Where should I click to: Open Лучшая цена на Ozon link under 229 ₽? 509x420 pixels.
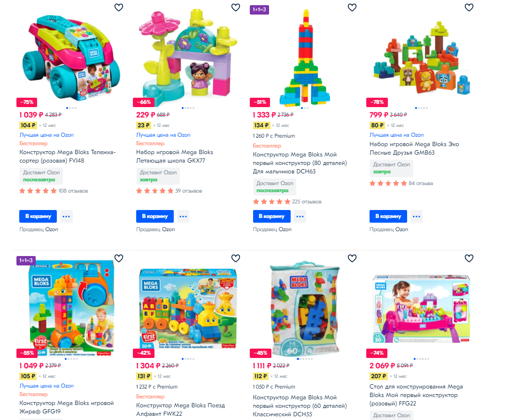(x=163, y=135)
